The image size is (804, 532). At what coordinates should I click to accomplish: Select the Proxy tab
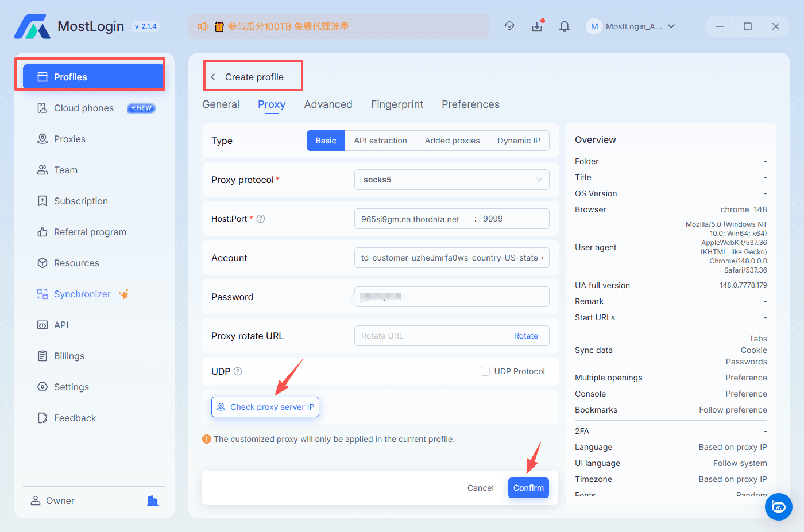(x=272, y=104)
